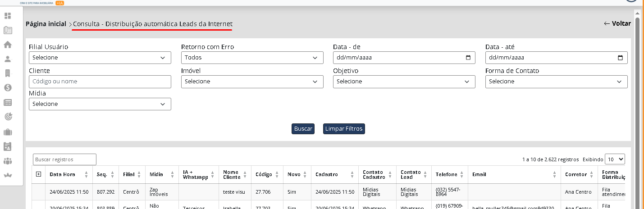
Task: Click the house icon in sidebar
Action: pyautogui.click(x=8, y=45)
